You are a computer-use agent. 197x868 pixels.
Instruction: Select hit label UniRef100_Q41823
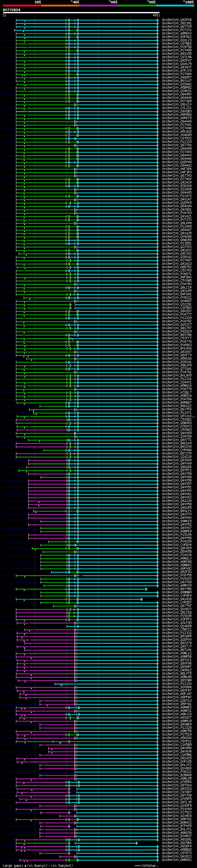tap(177, 856)
